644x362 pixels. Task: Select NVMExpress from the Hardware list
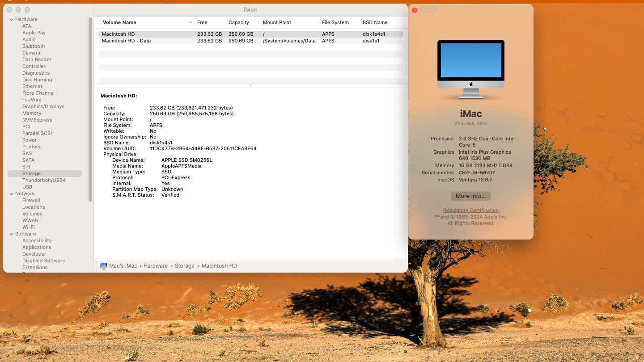(37, 120)
